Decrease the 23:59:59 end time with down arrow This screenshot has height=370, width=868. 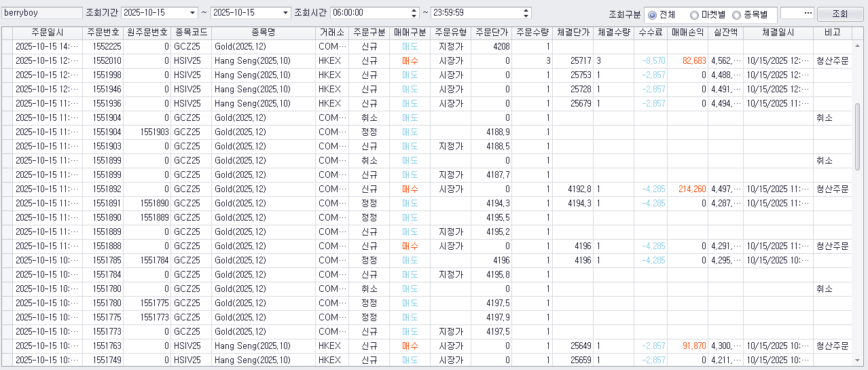tap(526, 16)
